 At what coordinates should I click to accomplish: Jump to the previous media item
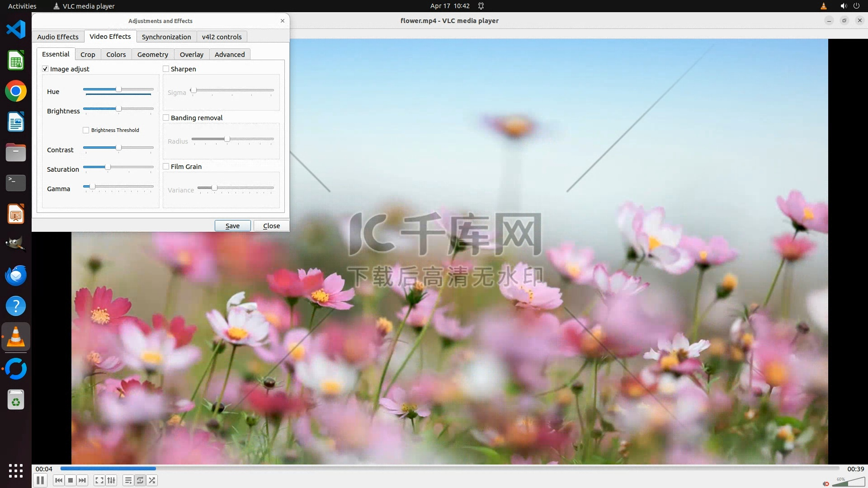[59, 480]
